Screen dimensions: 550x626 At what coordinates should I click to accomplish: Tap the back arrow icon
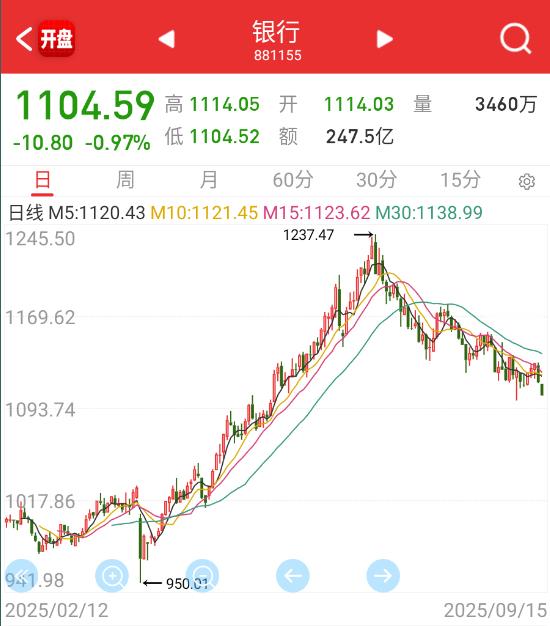(24, 39)
